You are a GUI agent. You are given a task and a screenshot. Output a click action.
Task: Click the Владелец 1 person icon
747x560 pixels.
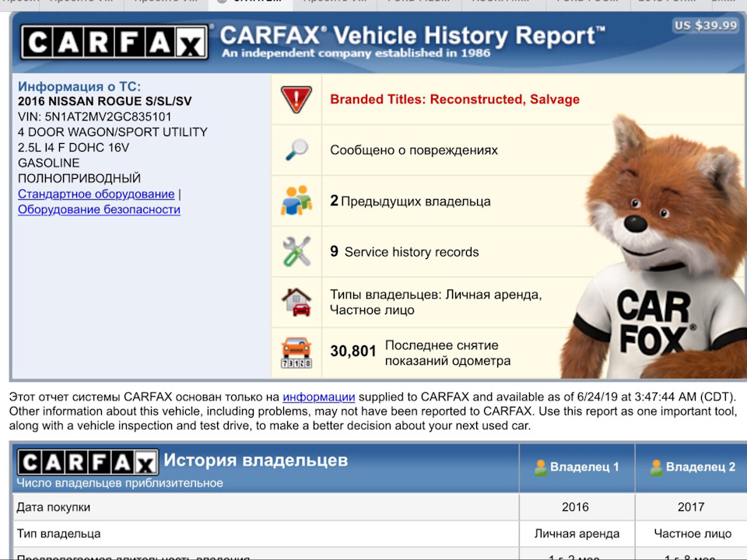point(540,467)
